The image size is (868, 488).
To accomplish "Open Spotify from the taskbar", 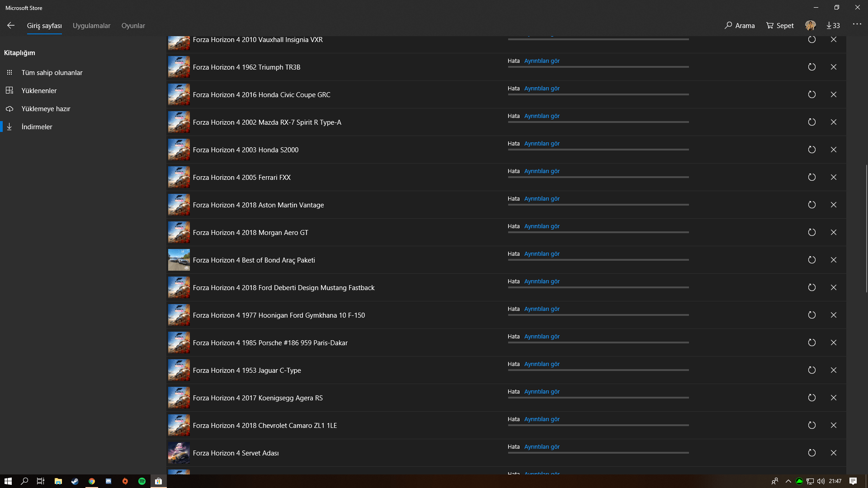I will pos(142,481).
